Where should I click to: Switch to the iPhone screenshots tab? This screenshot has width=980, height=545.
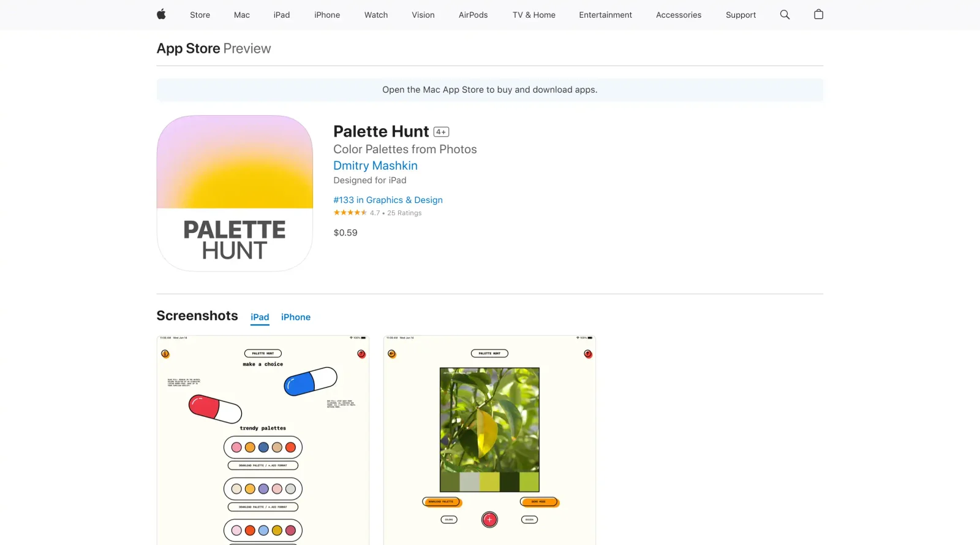[296, 317]
